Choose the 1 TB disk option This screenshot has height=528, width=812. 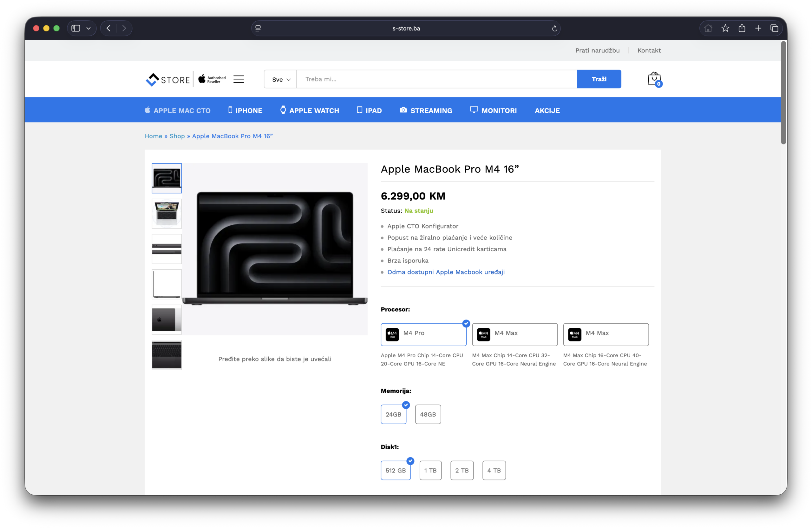[430, 470]
